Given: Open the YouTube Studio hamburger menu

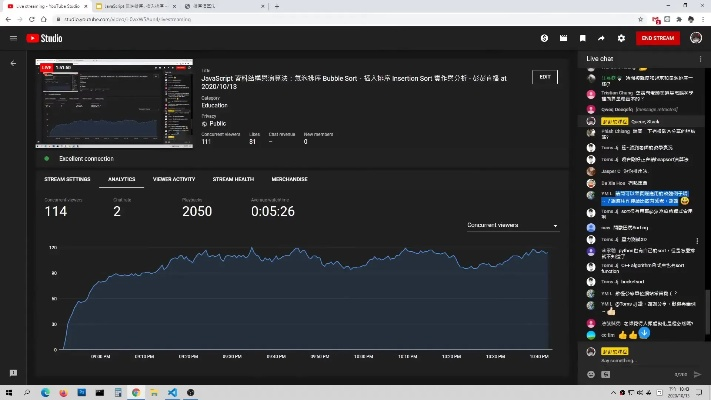Looking at the screenshot, I should (13, 38).
